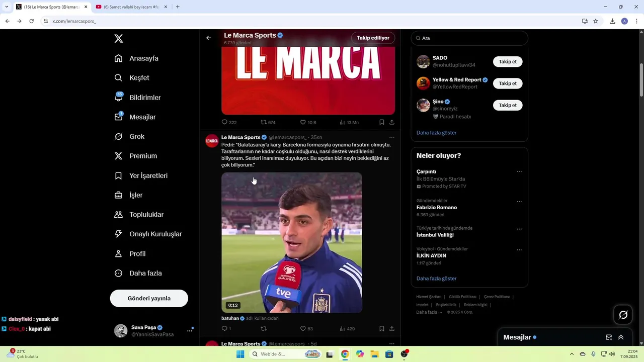Viewport: 644px width, 362px height.
Task: Adjust volume from the system tray
Action: [x=612, y=354]
